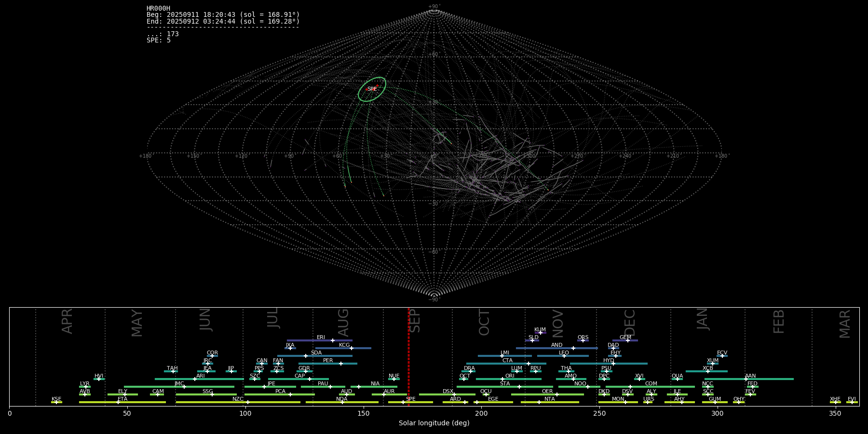Click the +90° pole label at top

(434, 7)
